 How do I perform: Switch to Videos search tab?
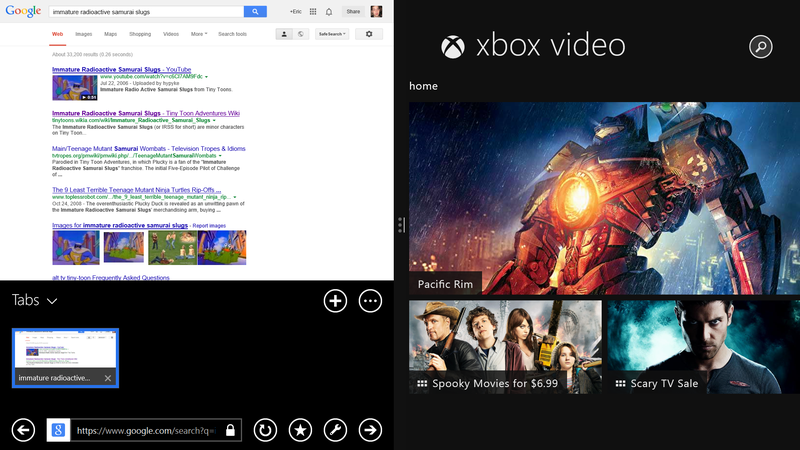[x=171, y=34]
